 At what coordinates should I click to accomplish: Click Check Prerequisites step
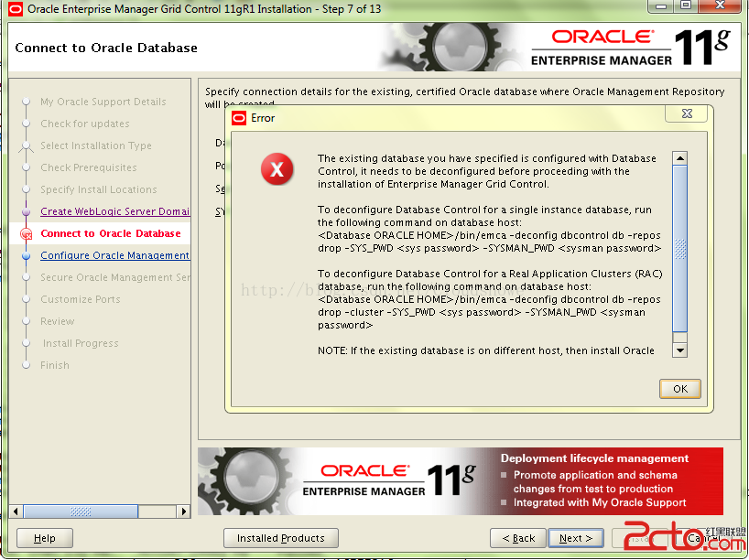click(89, 167)
